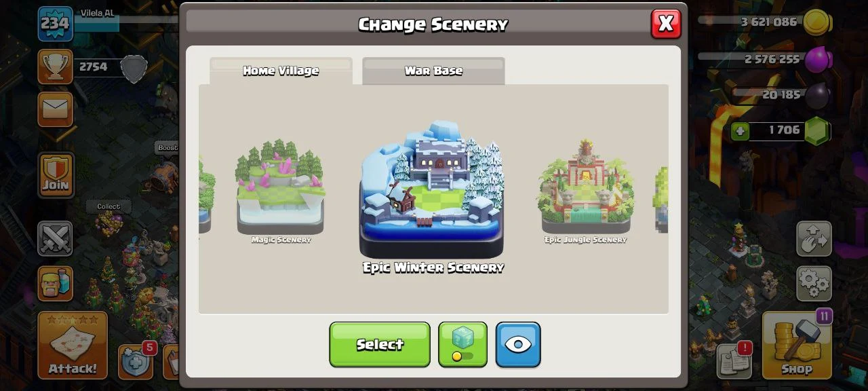This screenshot has width=868, height=391.
Task: Tap the level 234 experience badge
Action: [55, 24]
